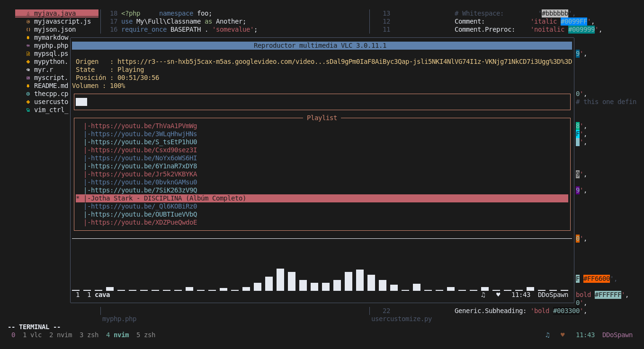Click the heart icon in popup status bar

coord(498,295)
